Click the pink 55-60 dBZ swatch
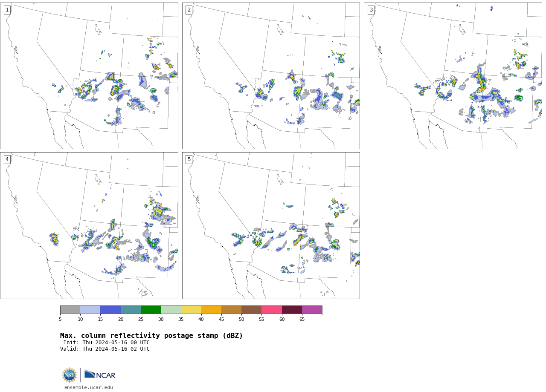 pyautogui.click(x=272, y=310)
